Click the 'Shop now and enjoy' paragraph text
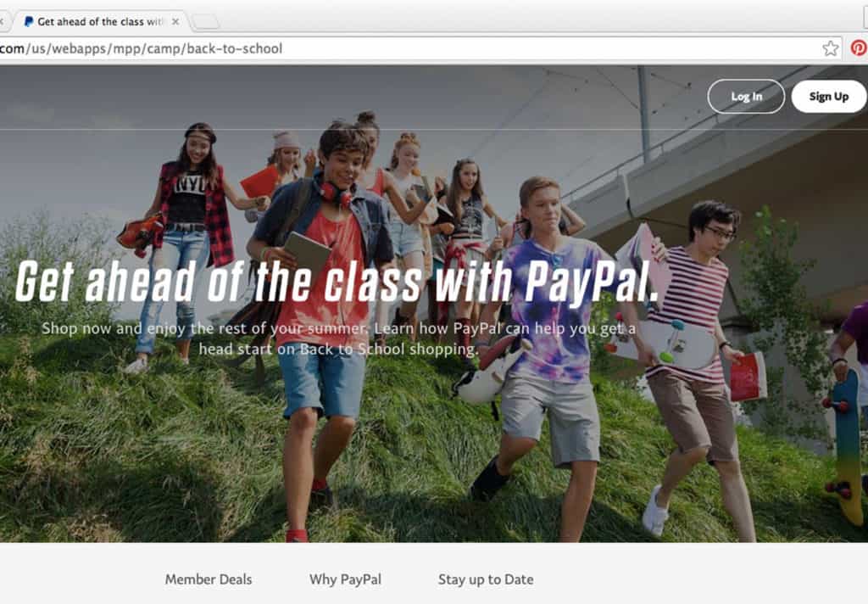Screen dimensions: 868x604 (x=338, y=338)
